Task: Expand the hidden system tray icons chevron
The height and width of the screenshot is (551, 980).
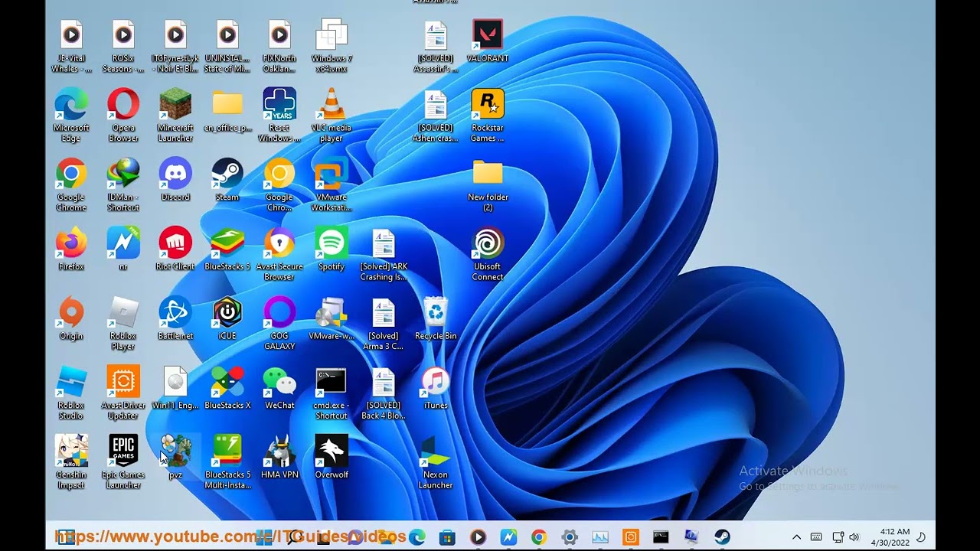Action: coord(796,537)
